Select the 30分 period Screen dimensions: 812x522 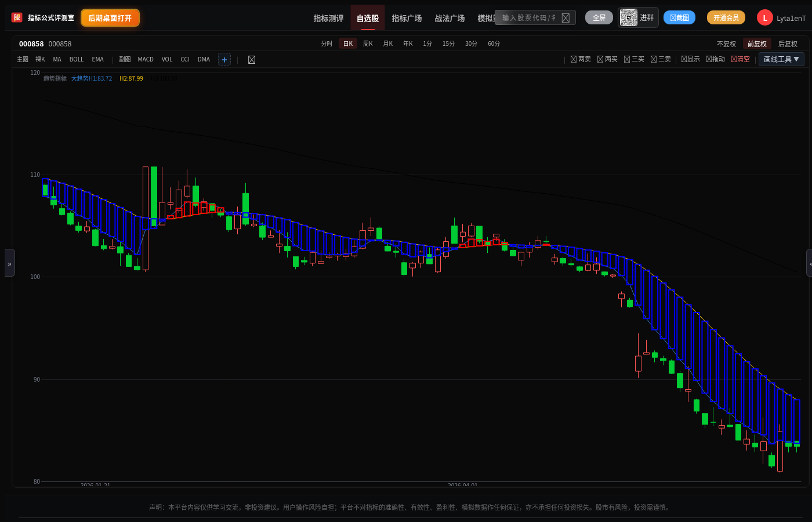coord(471,43)
